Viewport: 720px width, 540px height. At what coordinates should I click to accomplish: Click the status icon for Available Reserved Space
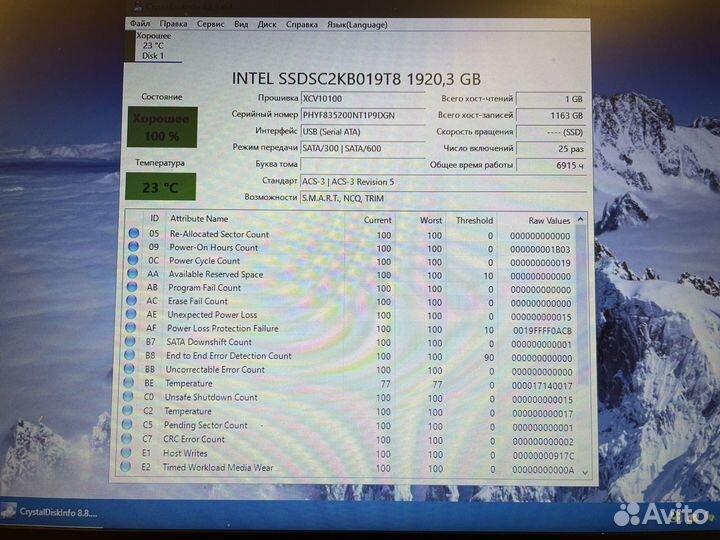click(x=132, y=273)
